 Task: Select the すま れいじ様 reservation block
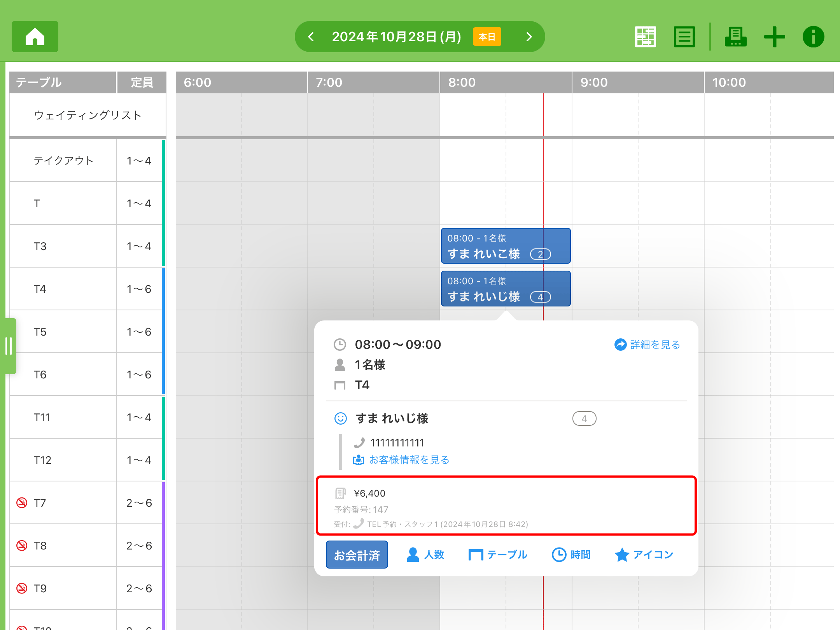(505, 289)
